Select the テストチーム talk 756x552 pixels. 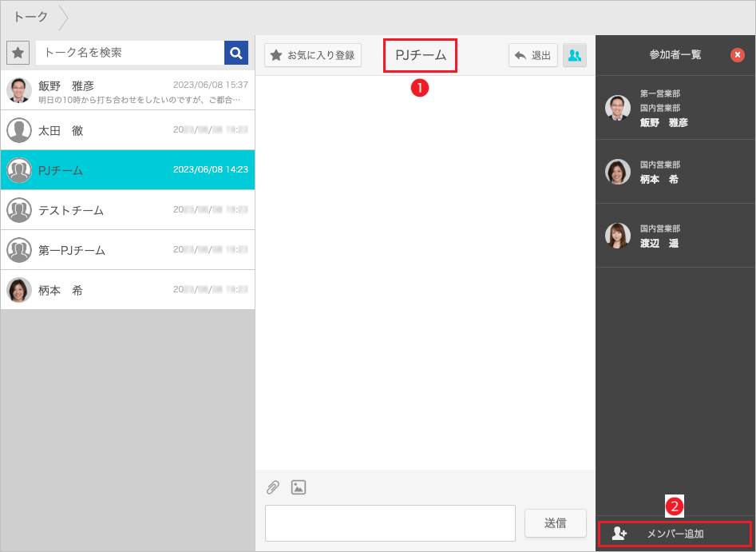pos(128,210)
